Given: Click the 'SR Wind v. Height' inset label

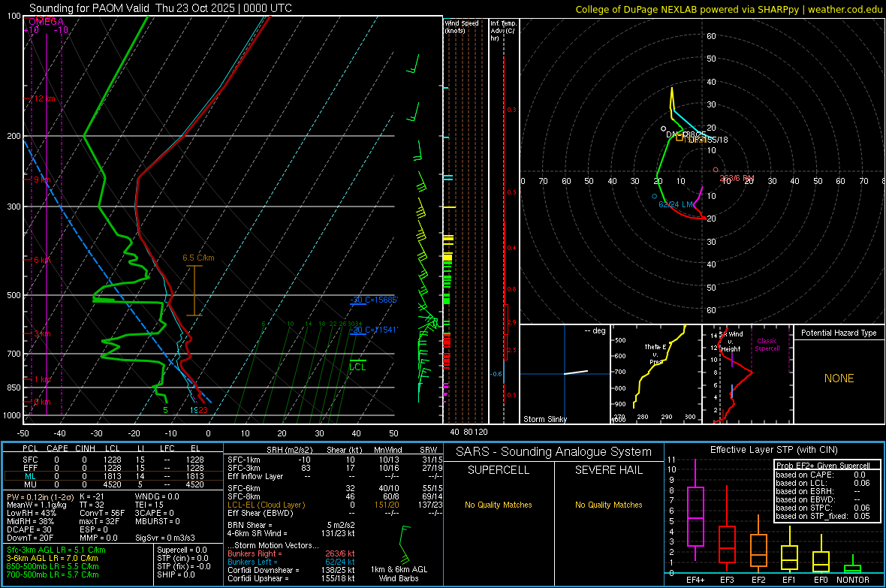Looking at the screenshot, I should pyautogui.click(x=731, y=342).
